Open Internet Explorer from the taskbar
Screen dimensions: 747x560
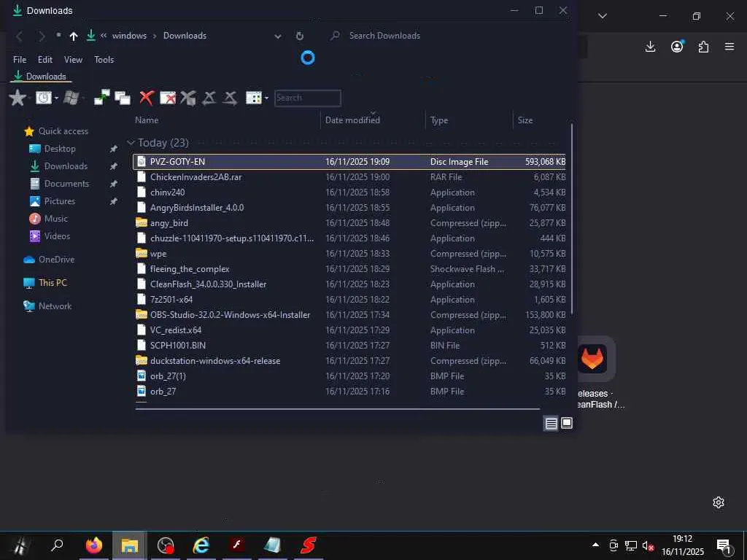(201, 545)
